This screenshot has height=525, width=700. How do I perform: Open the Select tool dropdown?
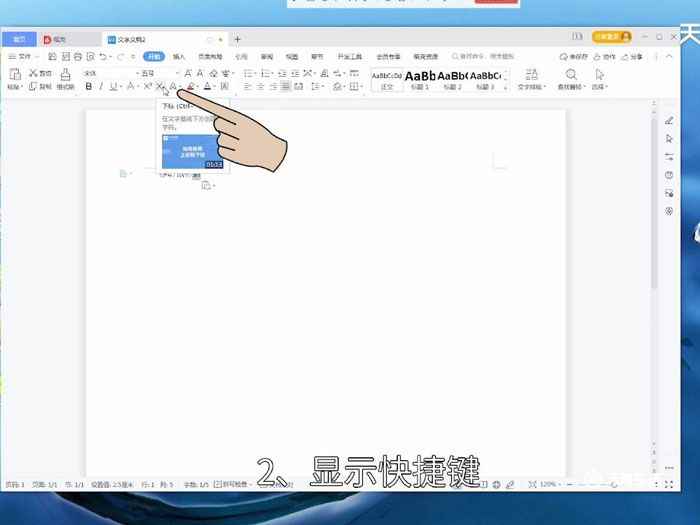point(600,79)
